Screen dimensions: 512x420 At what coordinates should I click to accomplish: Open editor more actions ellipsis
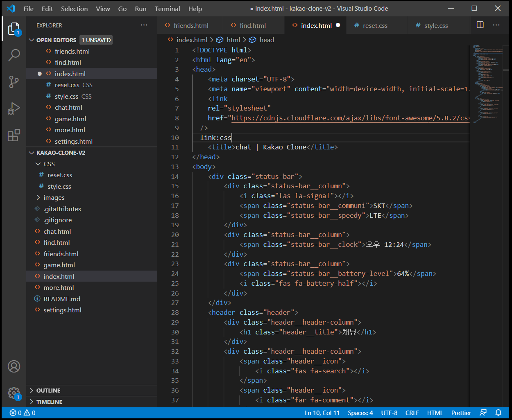point(496,25)
